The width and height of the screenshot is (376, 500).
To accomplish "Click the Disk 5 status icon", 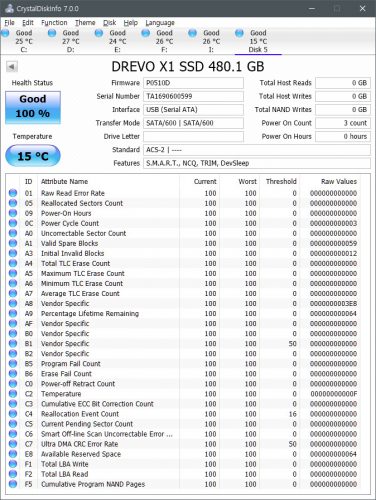I will [x=239, y=33].
